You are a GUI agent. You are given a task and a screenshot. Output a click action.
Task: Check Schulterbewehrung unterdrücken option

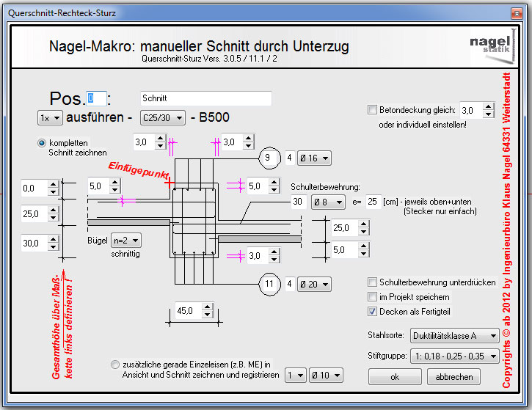pyautogui.click(x=373, y=282)
